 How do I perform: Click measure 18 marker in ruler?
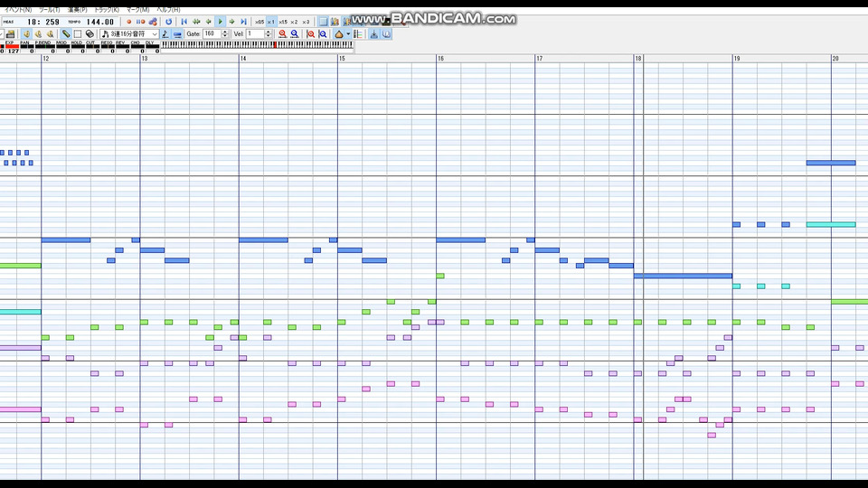pos(638,58)
